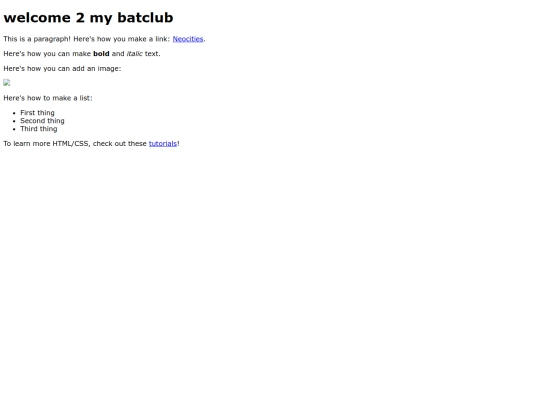Click the 'Here's how to make a list:' text
540x405 pixels.
click(x=48, y=98)
